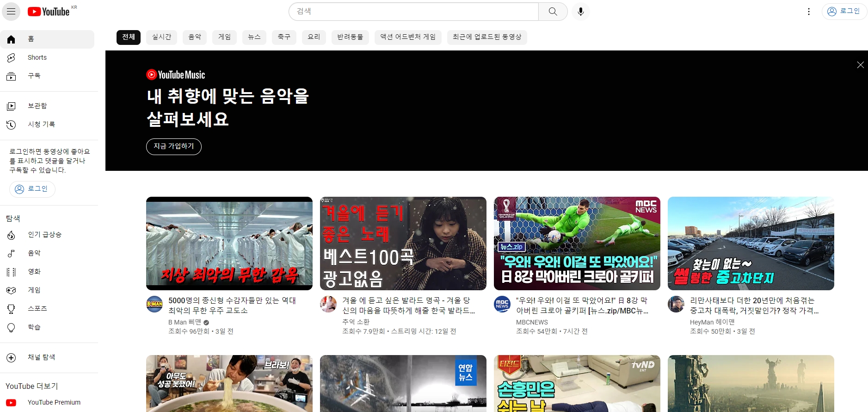Viewport: 868px width, 412px height.
Task: Open the three-dot settings menu
Action: [x=809, y=12]
